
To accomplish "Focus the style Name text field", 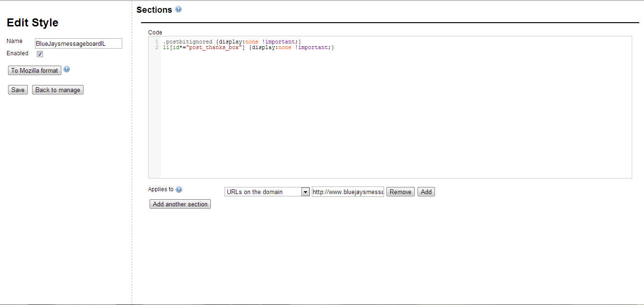I will click(78, 43).
